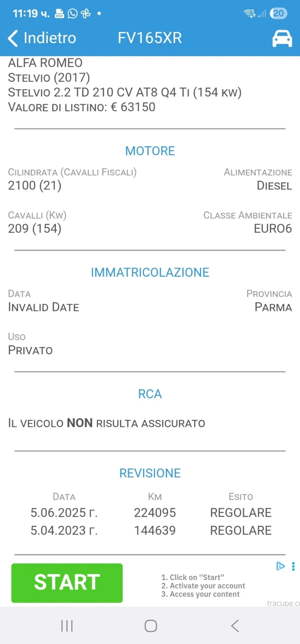Viewport: 300px width, 644px height.
Task: Tap the Indietro back label
Action: (50, 38)
